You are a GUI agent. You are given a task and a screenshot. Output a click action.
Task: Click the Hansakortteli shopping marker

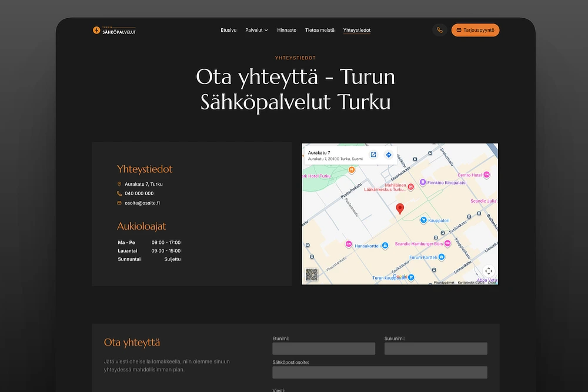tap(385, 246)
